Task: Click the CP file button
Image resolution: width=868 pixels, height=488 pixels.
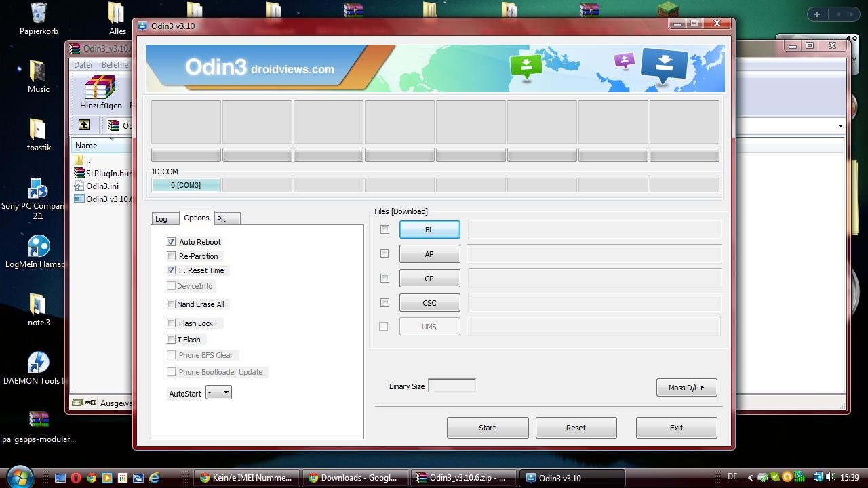Action: (430, 279)
